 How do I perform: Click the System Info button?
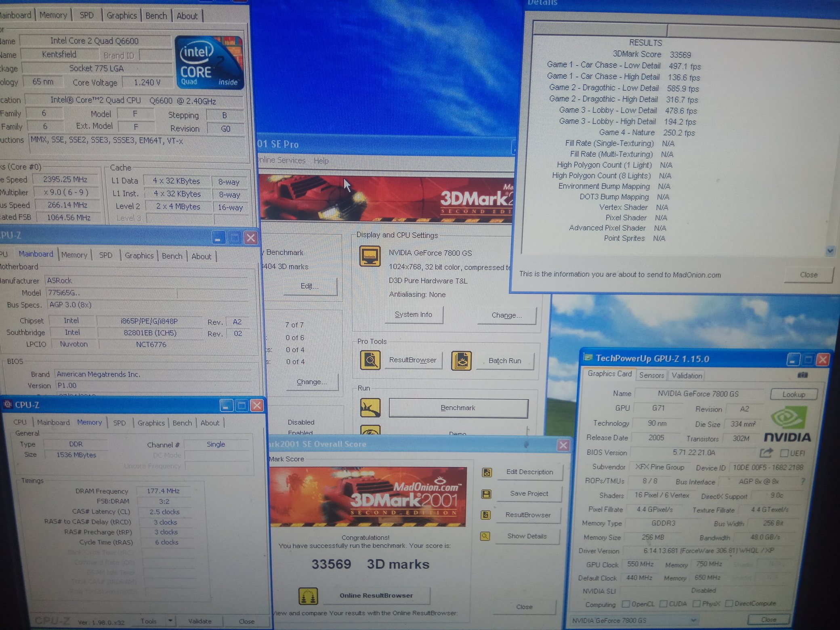[x=413, y=314]
